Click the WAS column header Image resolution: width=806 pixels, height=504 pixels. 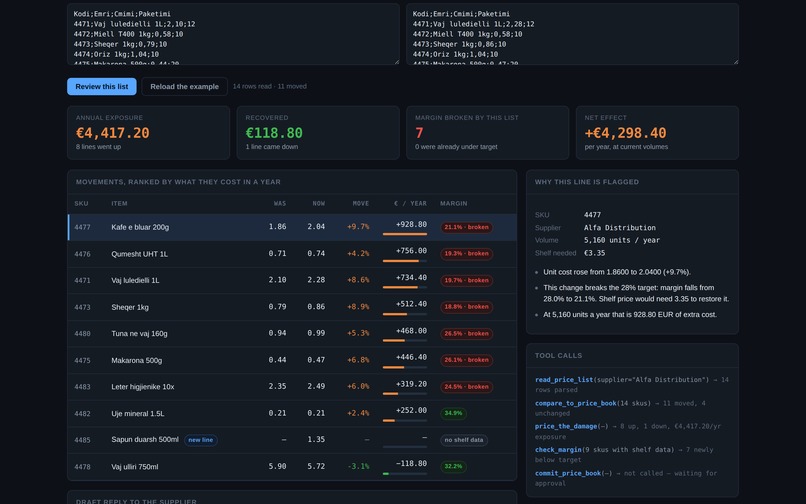pos(280,204)
